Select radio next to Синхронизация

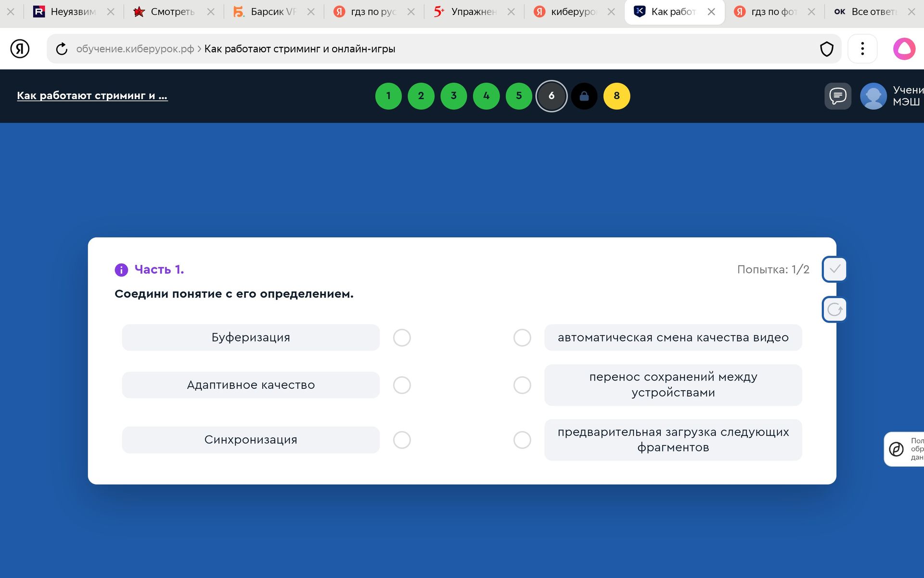[402, 440]
